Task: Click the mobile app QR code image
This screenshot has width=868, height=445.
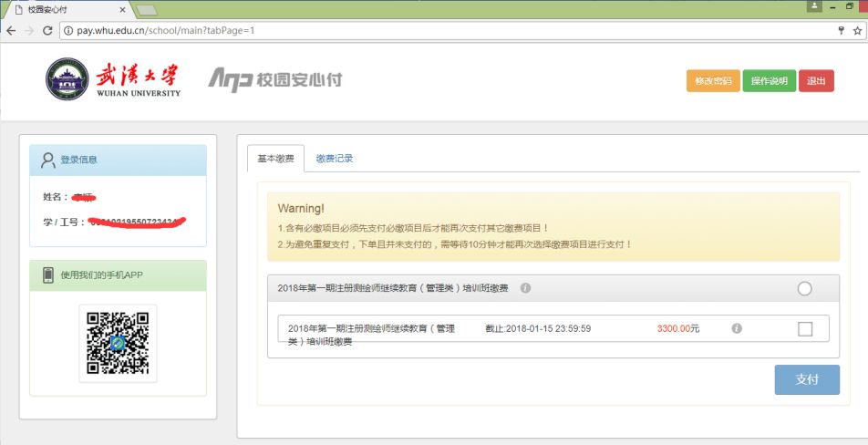Action: coord(118,343)
